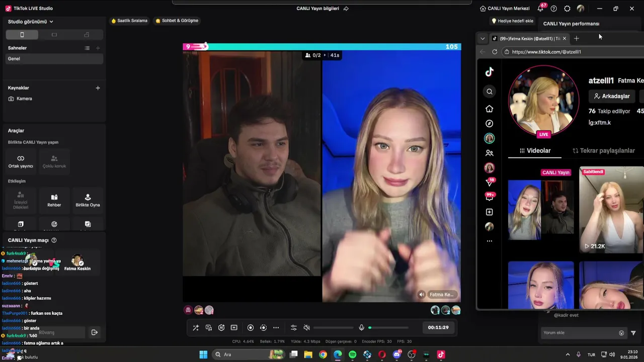644x362 pixels.
Task: Open TikTok friends icon in sidebar
Action: (x=490, y=153)
